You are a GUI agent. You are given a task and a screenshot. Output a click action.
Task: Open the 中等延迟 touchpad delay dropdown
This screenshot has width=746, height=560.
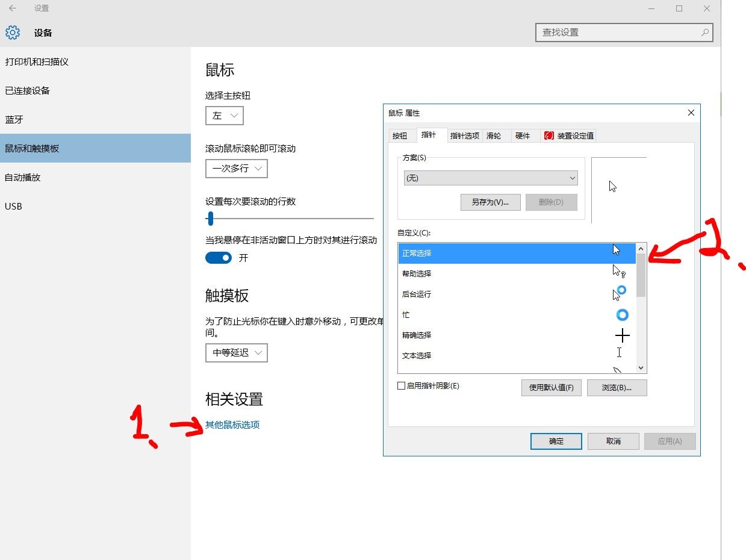pyautogui.click(x=236, y=353)
